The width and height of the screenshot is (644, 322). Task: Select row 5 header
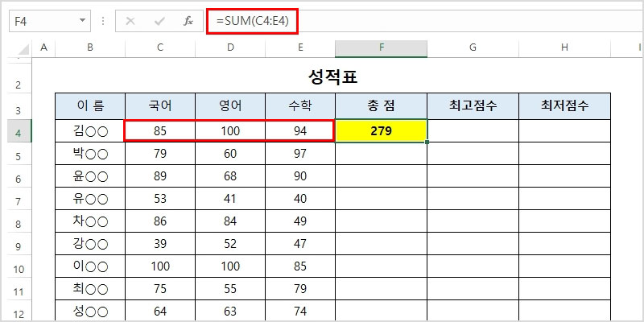click(19, 154)
